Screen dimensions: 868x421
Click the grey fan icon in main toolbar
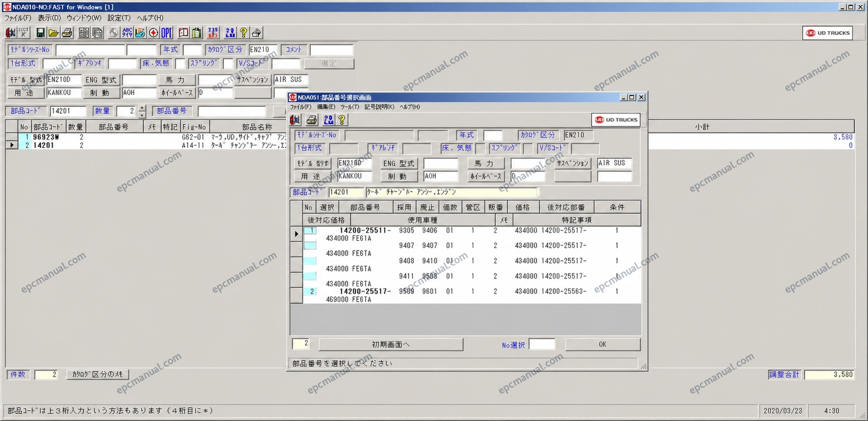point(113,33)
